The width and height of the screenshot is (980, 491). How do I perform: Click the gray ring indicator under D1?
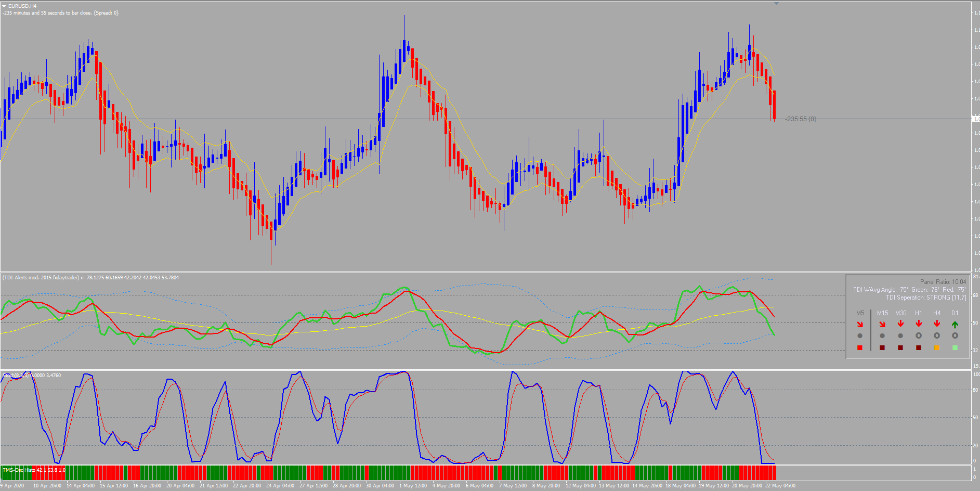click(955, 336)
